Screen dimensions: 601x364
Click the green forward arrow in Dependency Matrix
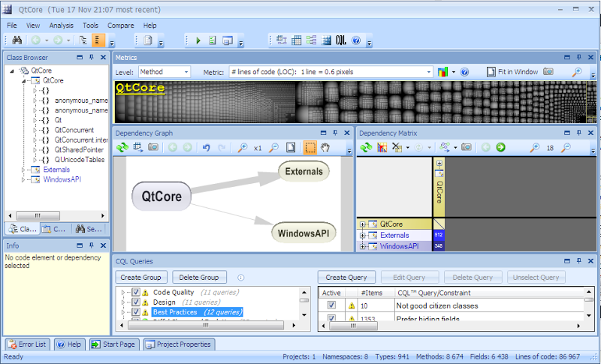[500, 147]
